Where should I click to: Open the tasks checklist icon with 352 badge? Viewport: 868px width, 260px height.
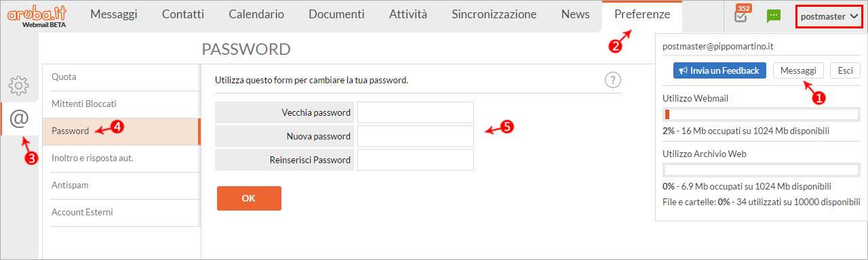(741, 15)
